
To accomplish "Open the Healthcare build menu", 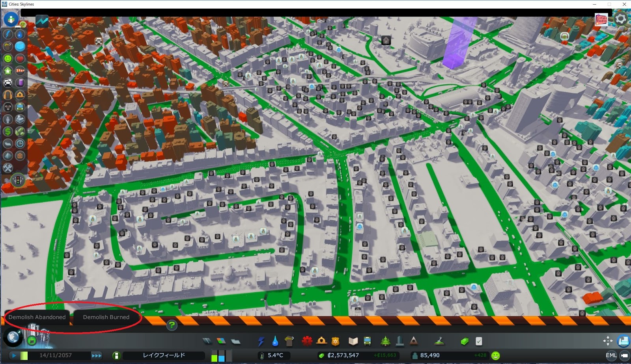I will pyautogui.click(x=307, y=341).
